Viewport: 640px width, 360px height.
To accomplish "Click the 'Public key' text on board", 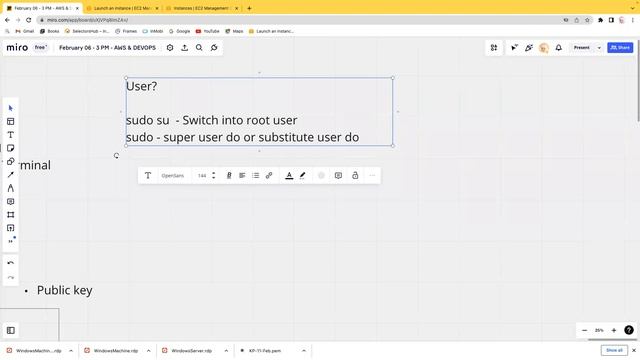I will pos(64,290).
